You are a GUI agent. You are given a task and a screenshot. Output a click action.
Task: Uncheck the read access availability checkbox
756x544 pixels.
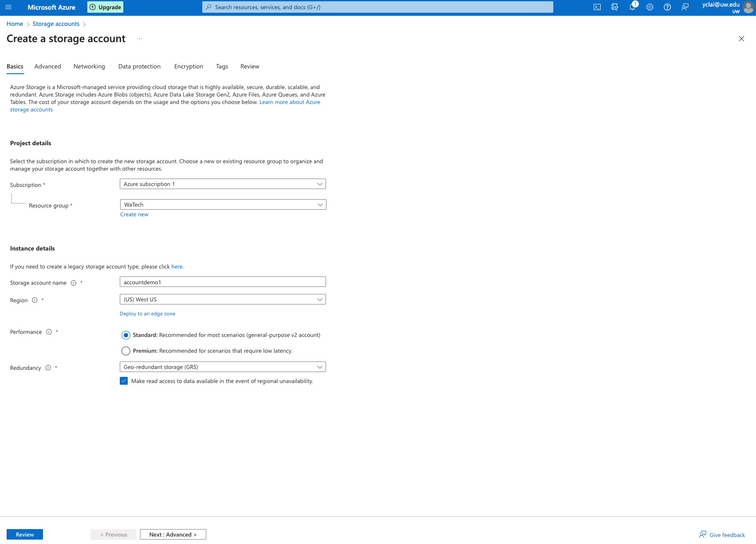click(x=124, y=381)
